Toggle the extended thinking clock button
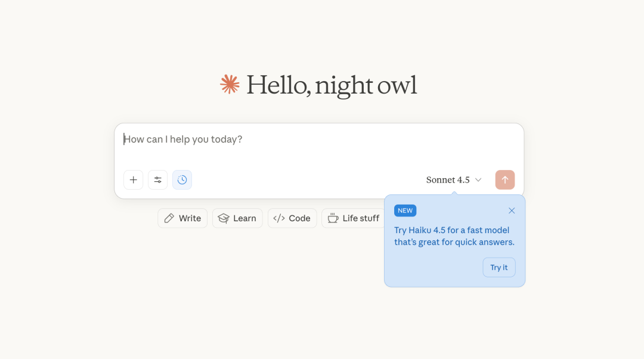 [x=182, y=179]
